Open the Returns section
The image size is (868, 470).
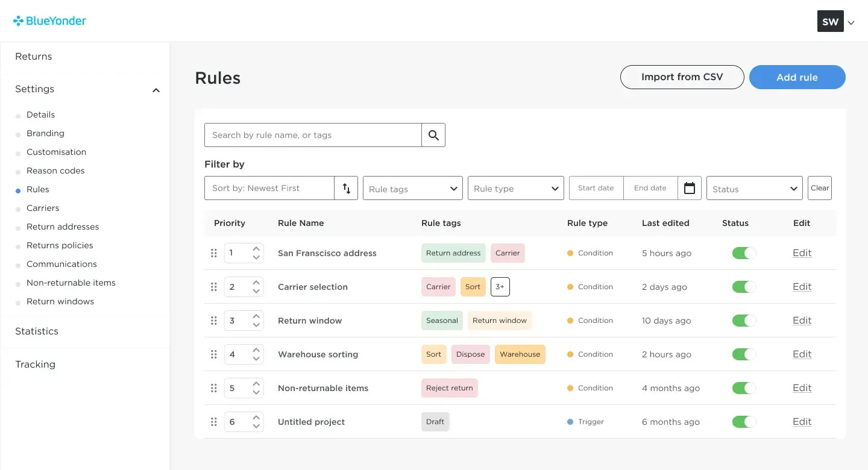(34, 57)
